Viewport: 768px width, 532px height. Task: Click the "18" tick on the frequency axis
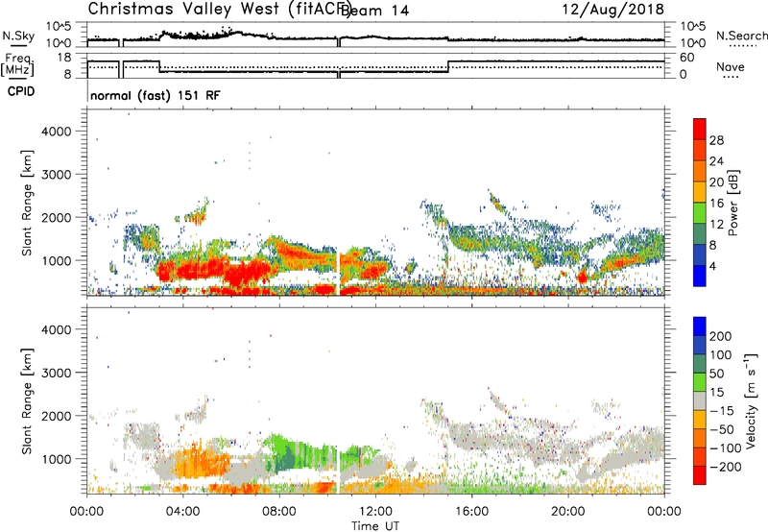click(64, 58)
